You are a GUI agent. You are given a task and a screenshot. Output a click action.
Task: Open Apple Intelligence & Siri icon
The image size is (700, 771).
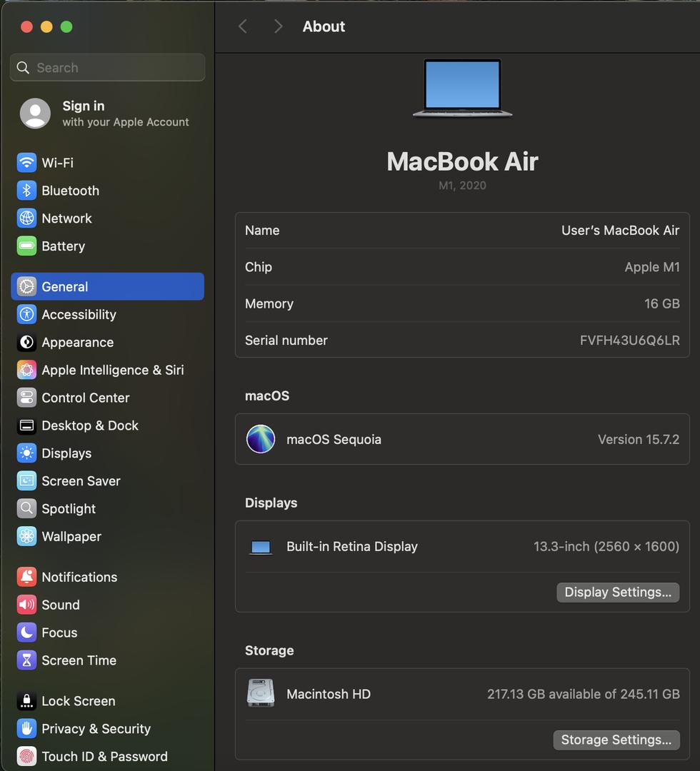pos(26,370)
